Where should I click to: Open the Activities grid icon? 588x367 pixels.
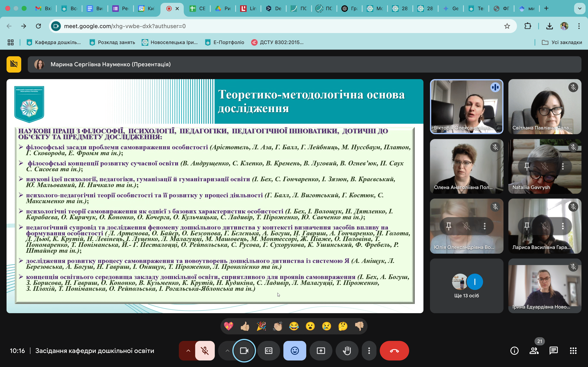pos(573,351)
